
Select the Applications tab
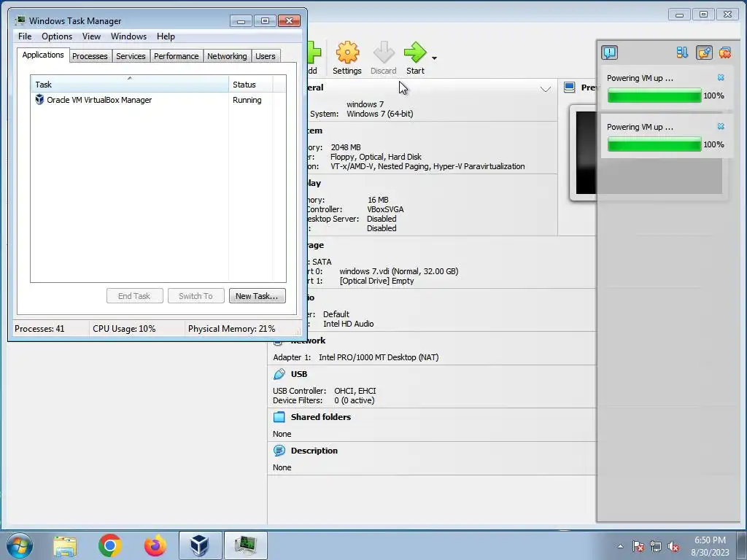pos(43,55)
